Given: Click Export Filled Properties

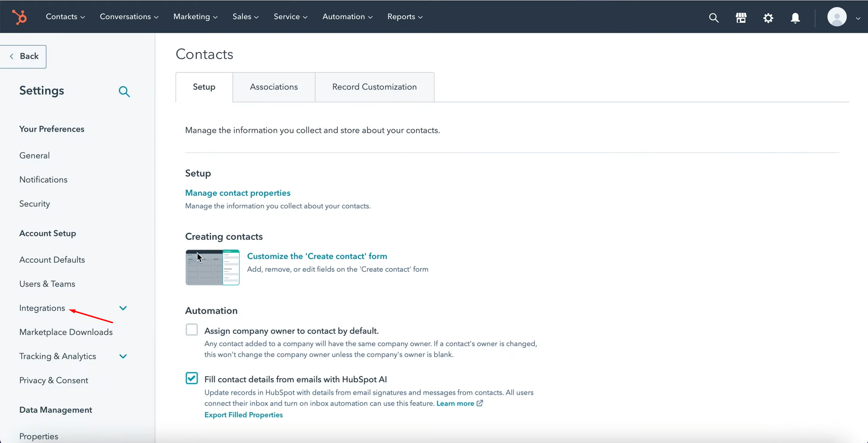Looking at the screenshot, I should [x=243, y=415].
